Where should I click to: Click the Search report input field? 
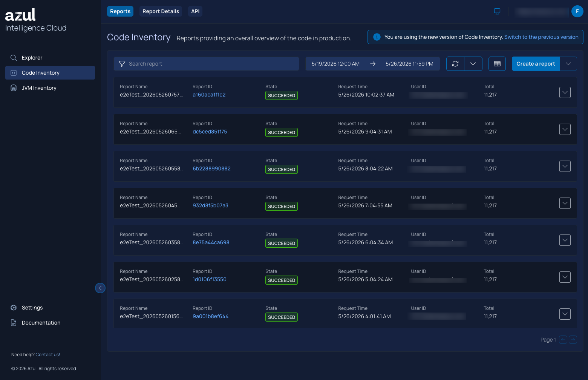click(x=206, y=64)
